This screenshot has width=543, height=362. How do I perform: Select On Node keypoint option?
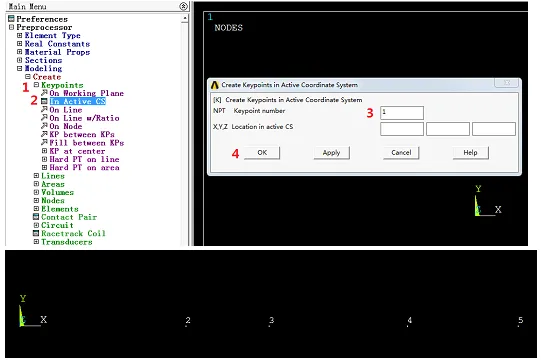[65, 126]
